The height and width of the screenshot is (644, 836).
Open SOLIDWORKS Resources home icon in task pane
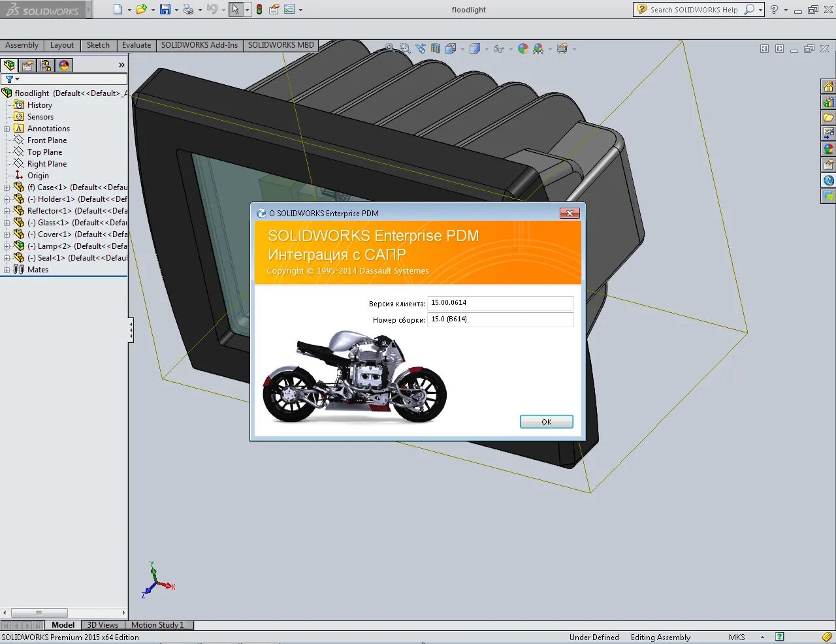click(x=828, y=86)
